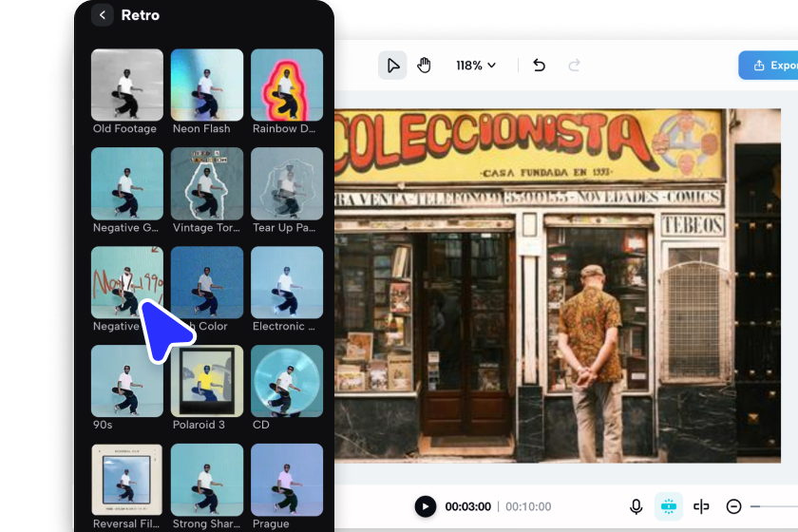Image resolution: width=798 pixels, height=532 pixels.
Task: Apply the Vintage Tor... effect
Action: click(x=207, y=183)
